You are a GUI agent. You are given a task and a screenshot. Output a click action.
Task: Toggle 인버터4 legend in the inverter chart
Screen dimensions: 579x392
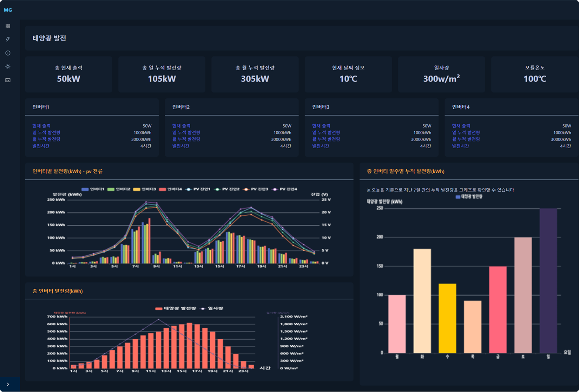(170, 189)
